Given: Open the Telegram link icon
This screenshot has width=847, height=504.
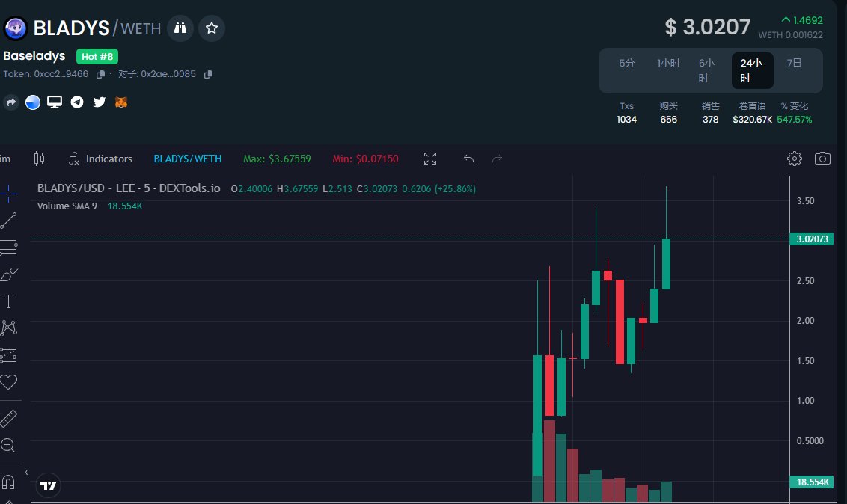Looking at the screenshot, I should click(x=77, y=102).
